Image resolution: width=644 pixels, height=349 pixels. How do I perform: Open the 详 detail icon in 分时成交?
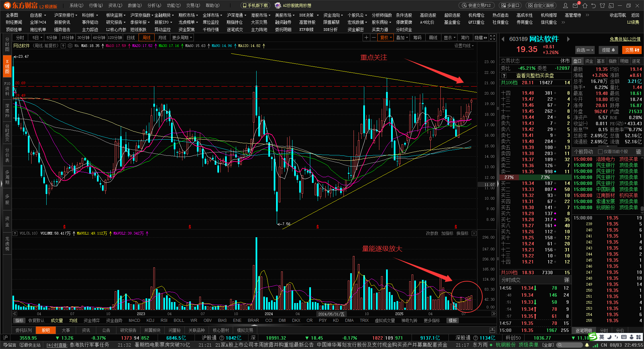point(567,280)
